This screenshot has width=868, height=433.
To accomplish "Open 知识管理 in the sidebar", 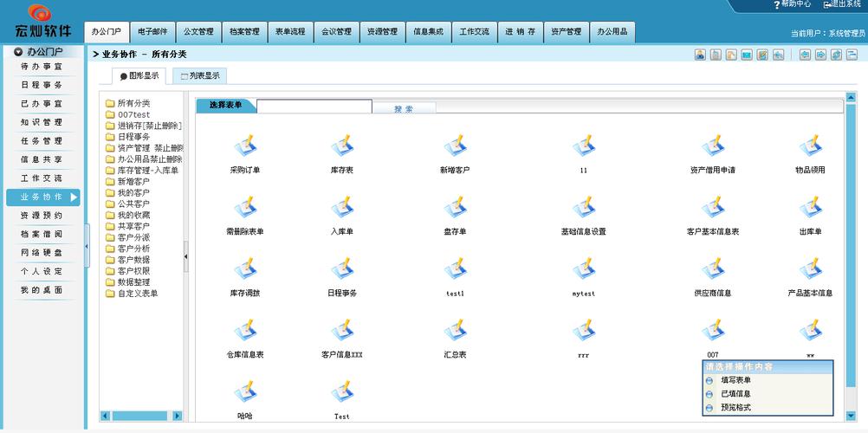I will click(42, 122).
